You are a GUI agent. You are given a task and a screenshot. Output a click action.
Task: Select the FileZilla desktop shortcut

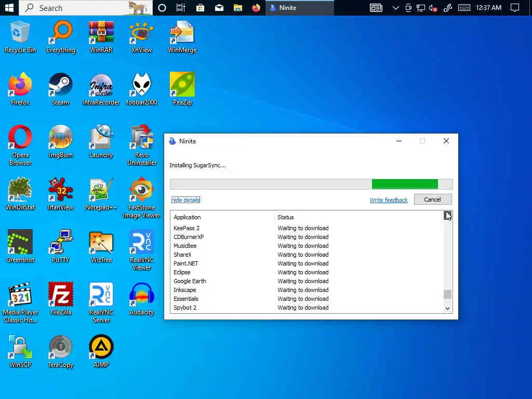(x=60, y=299)
